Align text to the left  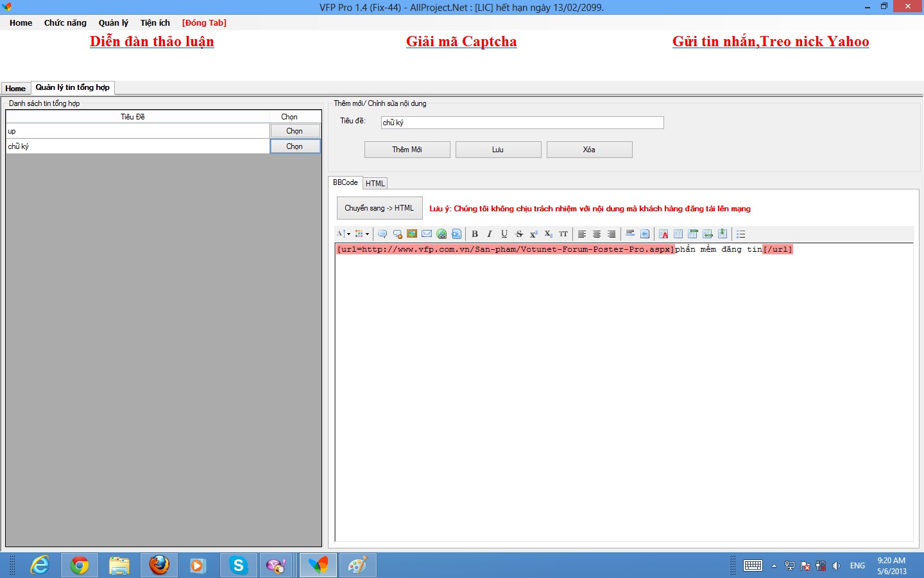pos(582,234)
